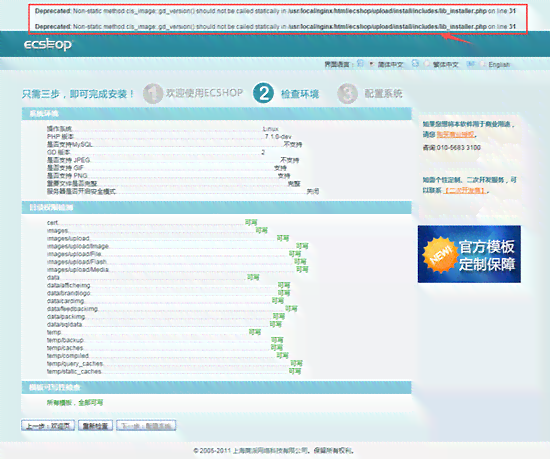Open the 官方模板 定制保障 banner
This screenshot has height=459, width=550.
pyautogui.click(x=469, y=254)
